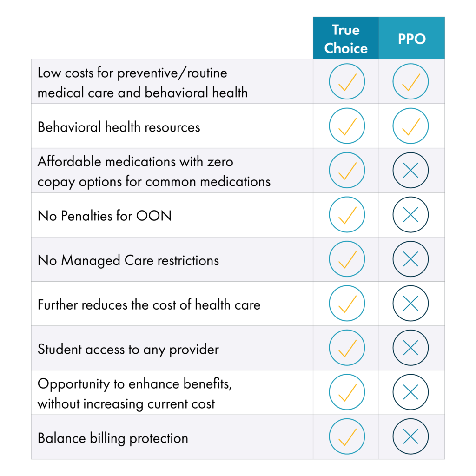Click PPO checkmark for Low costs preventive care
Image resolution: width=476 pixels, height=476 pixels.
[x=410, y=82]
